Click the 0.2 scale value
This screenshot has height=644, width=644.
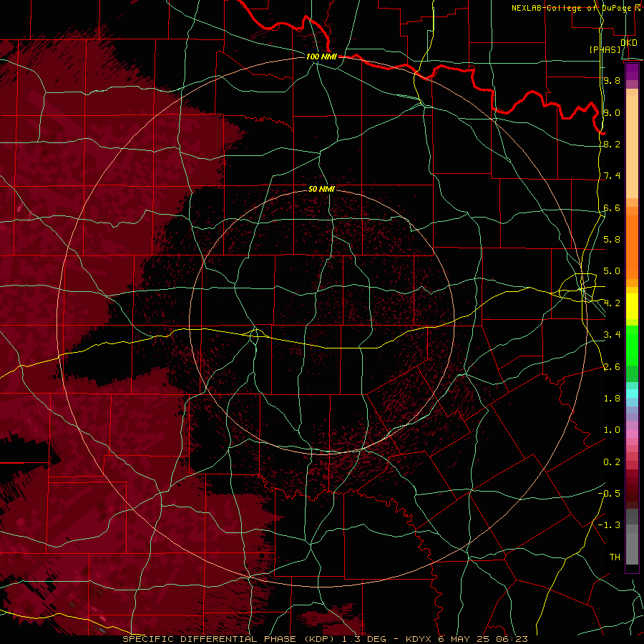pos(612,462)
